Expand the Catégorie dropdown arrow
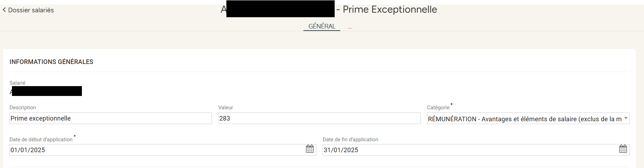This screenshot has height=168, width=644. [x=626, y=118]
